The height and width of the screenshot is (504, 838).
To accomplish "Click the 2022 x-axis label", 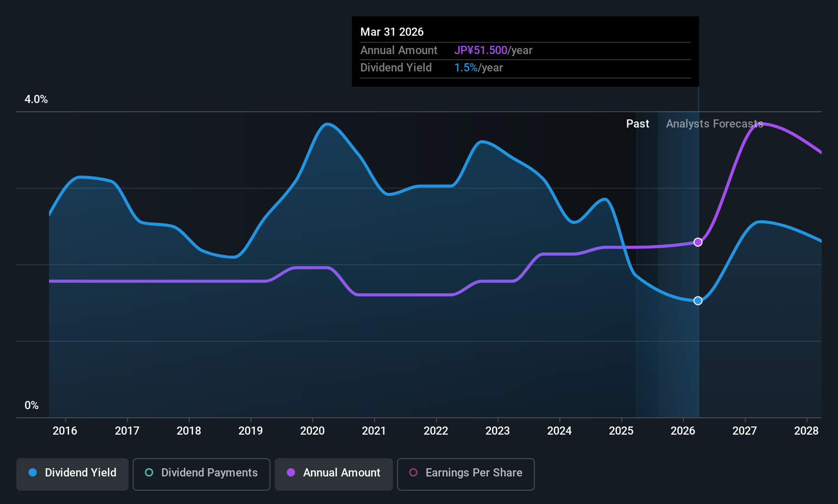I will [x=436, y=431].
